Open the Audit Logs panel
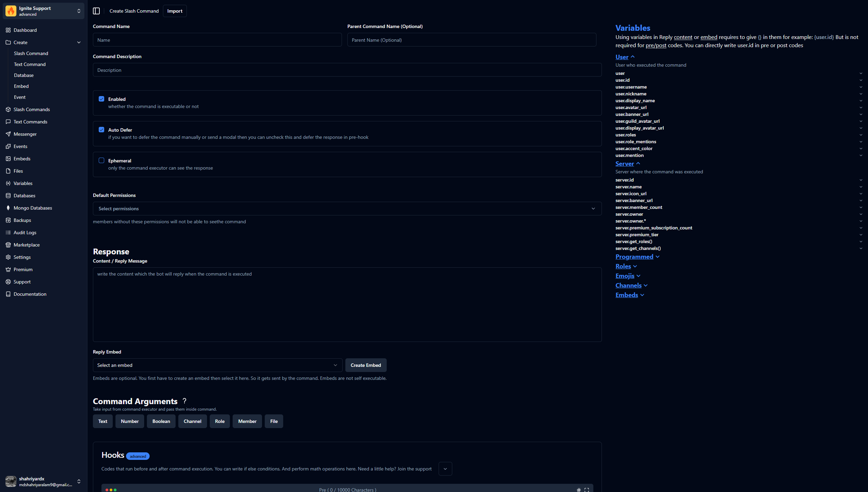The height and width of the screenshot is (492, 868). click(x=25, y=232)
